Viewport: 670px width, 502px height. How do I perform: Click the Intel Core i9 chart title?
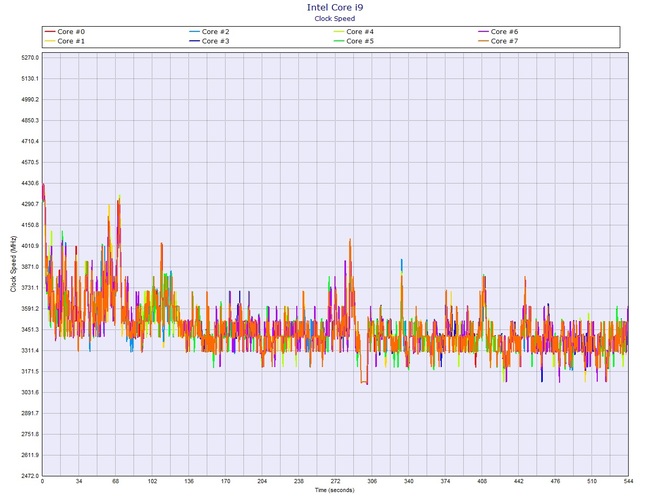[x=335, y=7]
